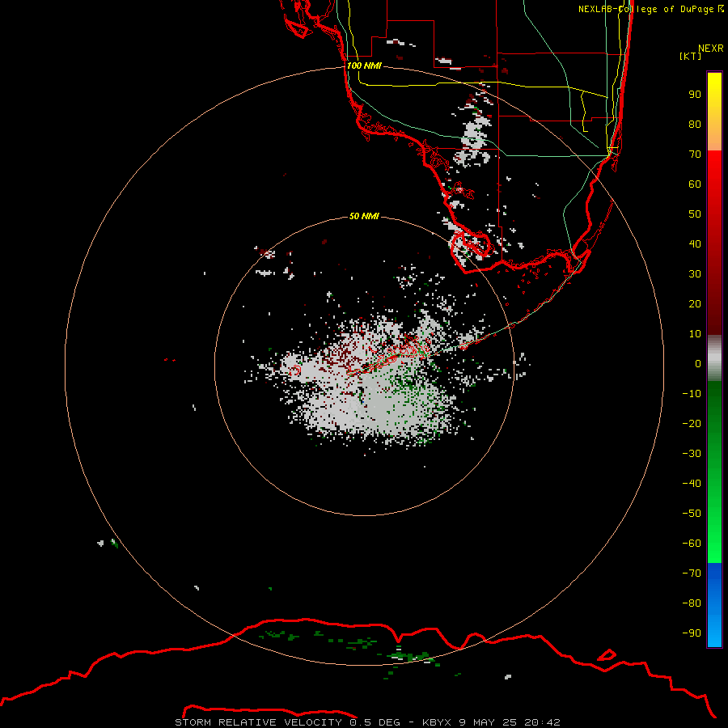Image resolution: width=728 pixels, height=728 pixels.
Task: Click the -50 value on velocity scale
Action: (692, 514)
